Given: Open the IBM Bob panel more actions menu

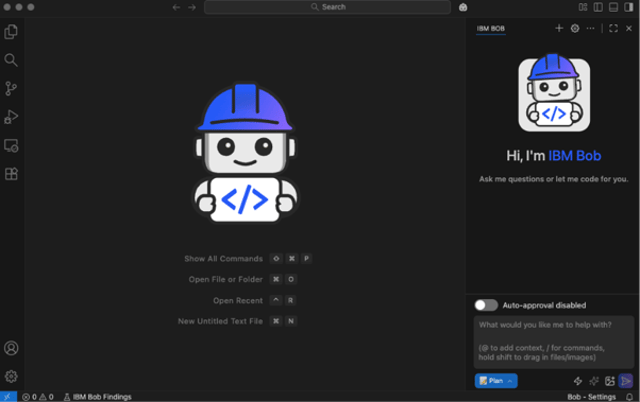Looking at the screenshot, I should click(590, 28).
